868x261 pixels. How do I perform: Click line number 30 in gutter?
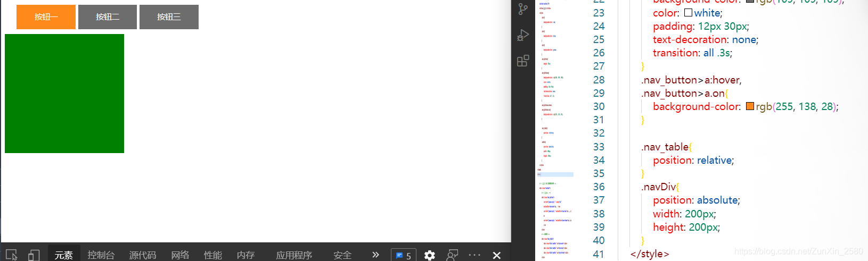(x=599, y=106)
